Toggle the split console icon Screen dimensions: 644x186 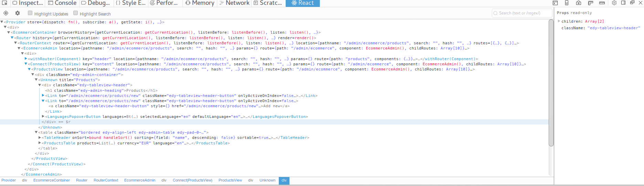pos(555,3)
